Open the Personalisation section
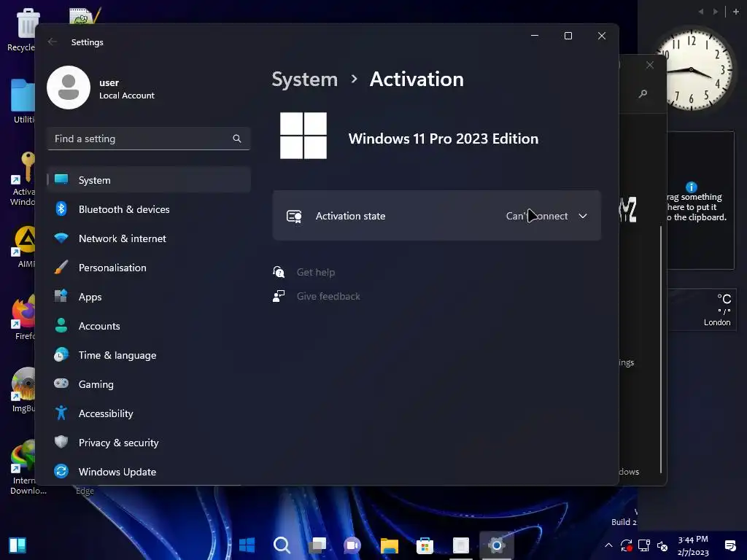This screenshot has height=560, width=747. [149, 268]
